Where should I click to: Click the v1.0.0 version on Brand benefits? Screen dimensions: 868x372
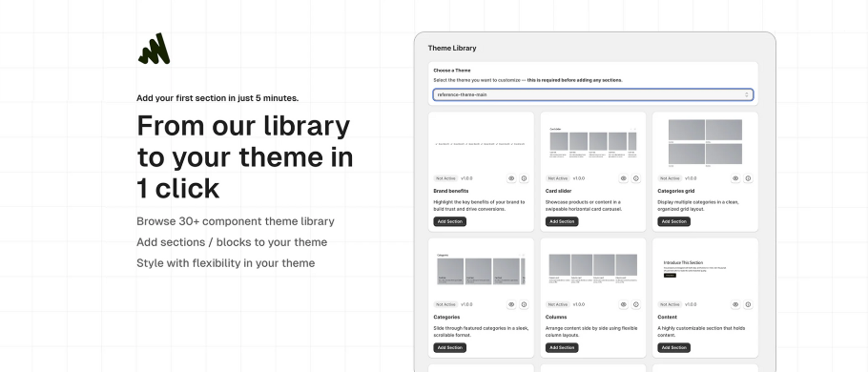[466, 178]
